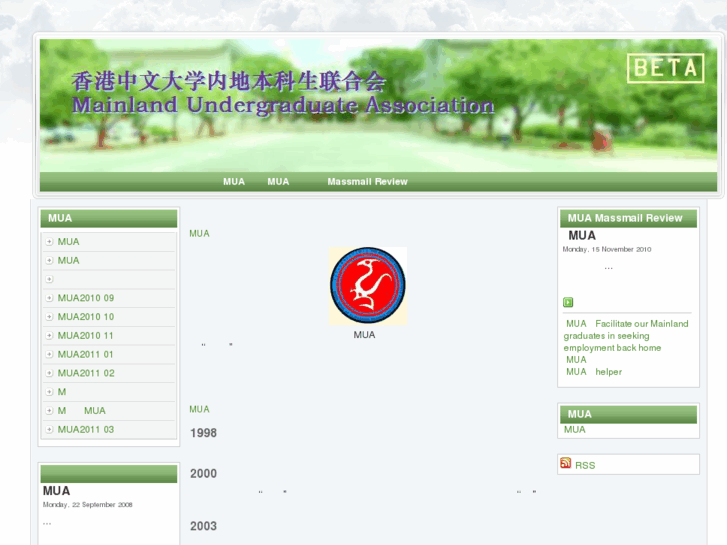Image resolution: width=727 pixels, height=545 pixels.
Task: Click the Chinese title text in the banner
Action: coord(229,82)
